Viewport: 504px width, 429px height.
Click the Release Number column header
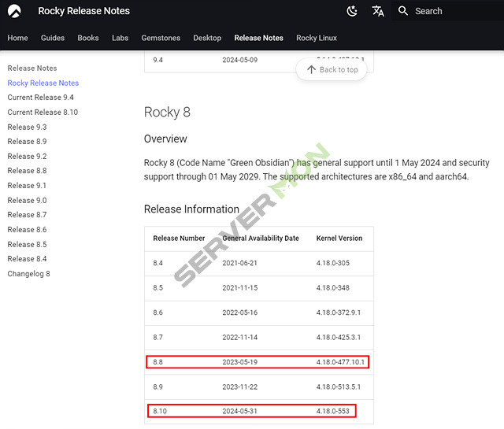tap(179, 239)
